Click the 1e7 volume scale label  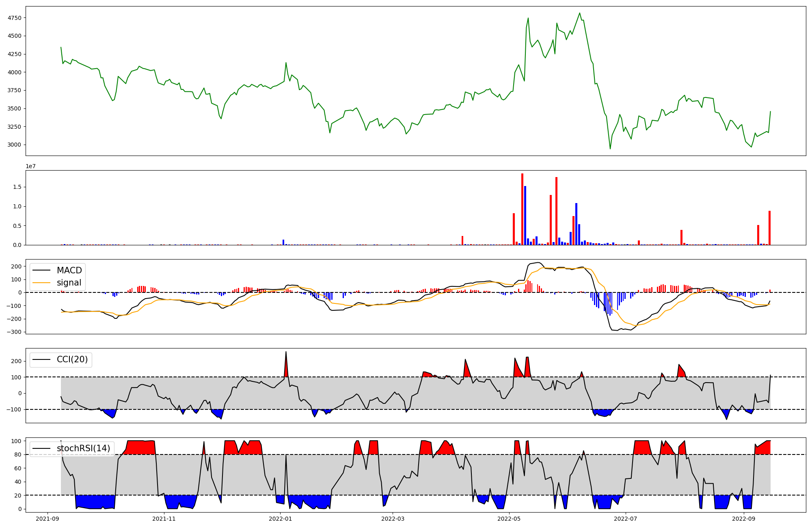[31, 167]
